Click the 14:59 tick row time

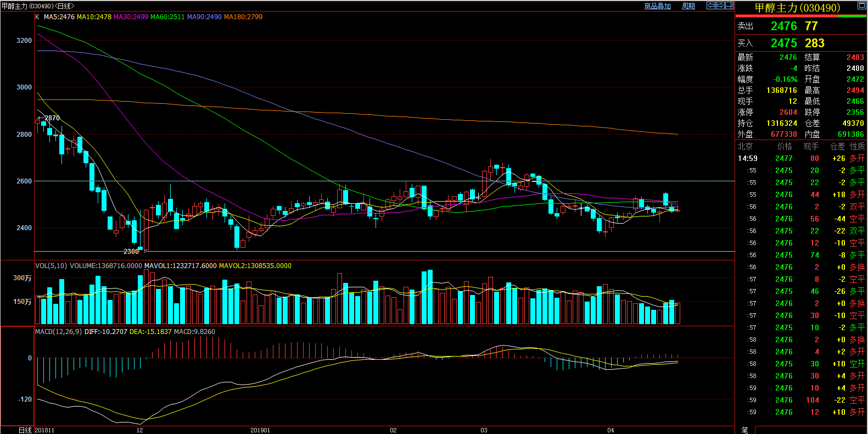click(748, 158)
